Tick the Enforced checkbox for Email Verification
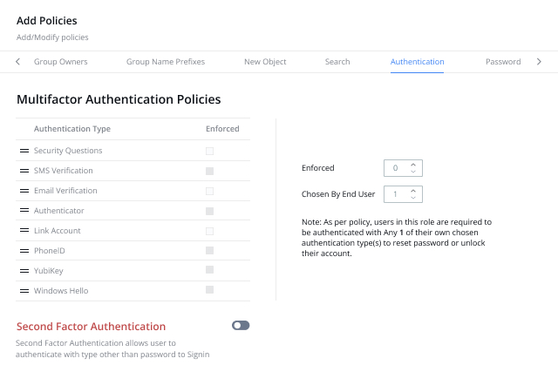The image size is (558, 392). coord(209,192)
